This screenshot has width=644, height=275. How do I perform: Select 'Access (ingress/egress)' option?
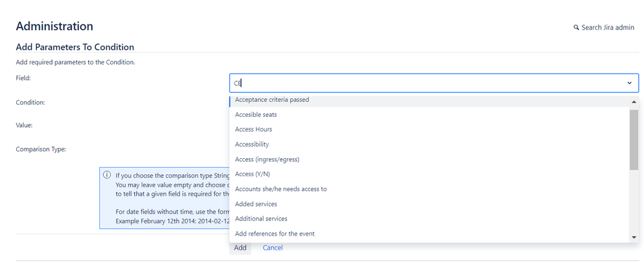click(429, 159)
